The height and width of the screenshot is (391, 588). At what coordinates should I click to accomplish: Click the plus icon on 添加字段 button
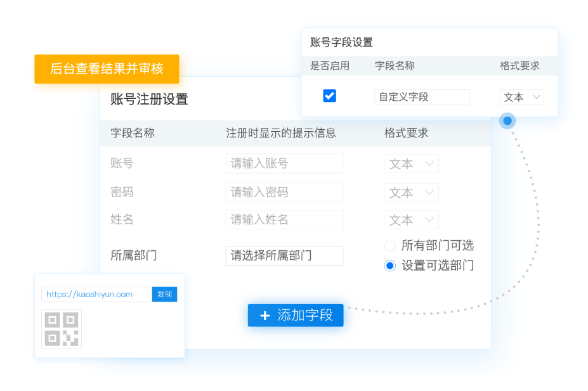[265, 316]
